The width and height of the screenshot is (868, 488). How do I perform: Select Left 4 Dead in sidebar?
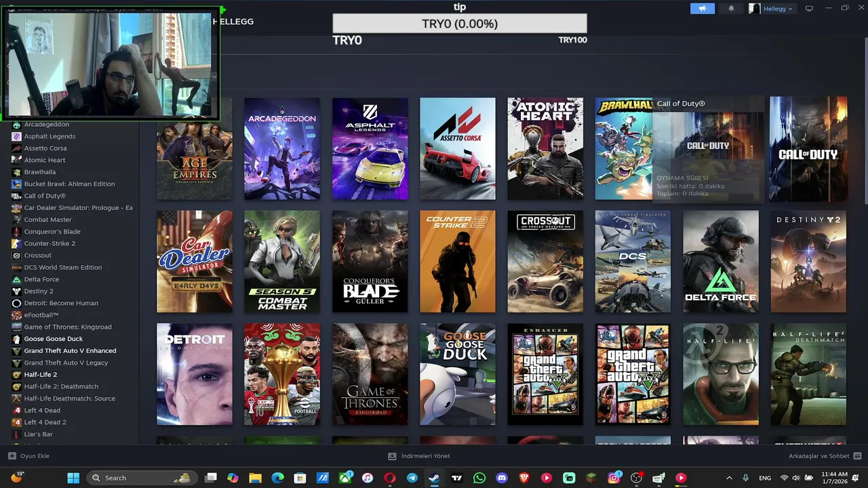tap(42, 411)
